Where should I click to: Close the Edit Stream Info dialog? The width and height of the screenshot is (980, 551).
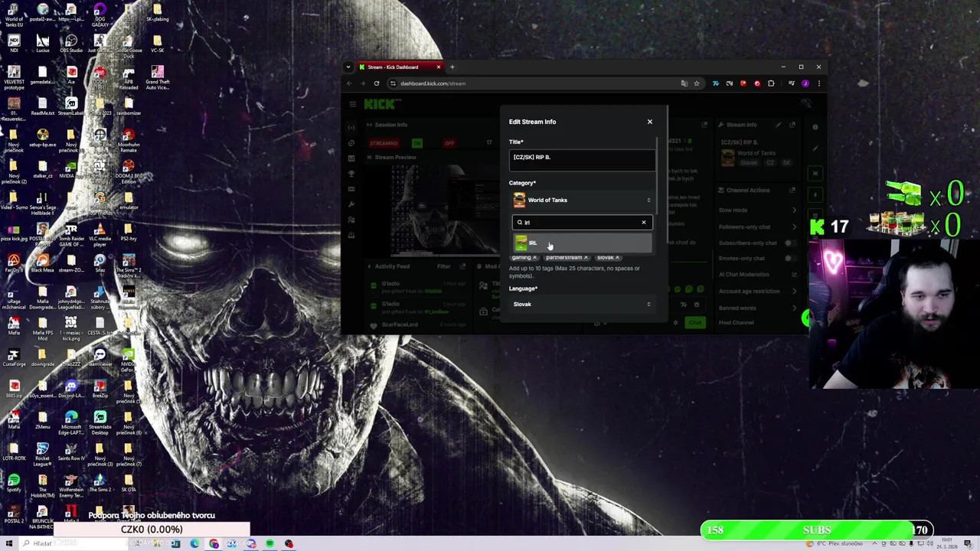click(x=650, y=122)
